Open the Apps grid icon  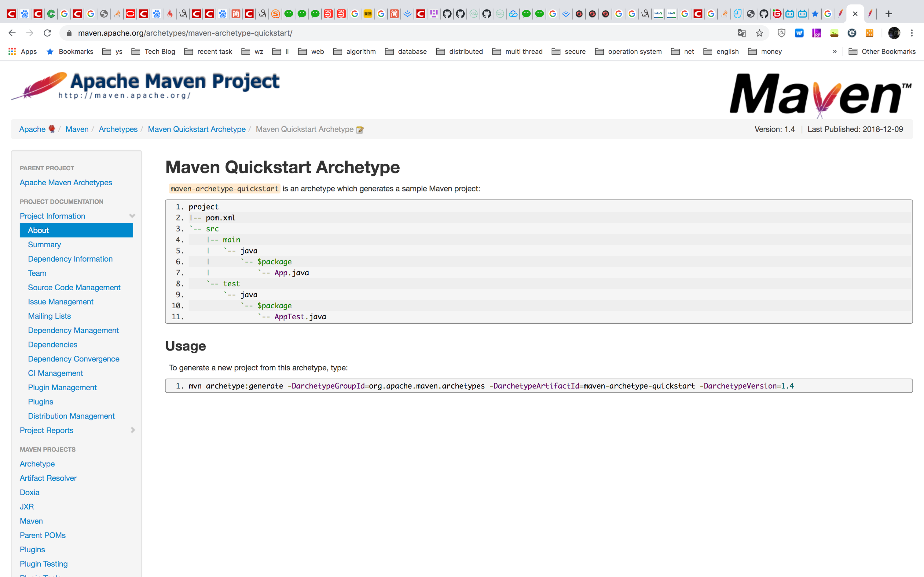(12, 52)
